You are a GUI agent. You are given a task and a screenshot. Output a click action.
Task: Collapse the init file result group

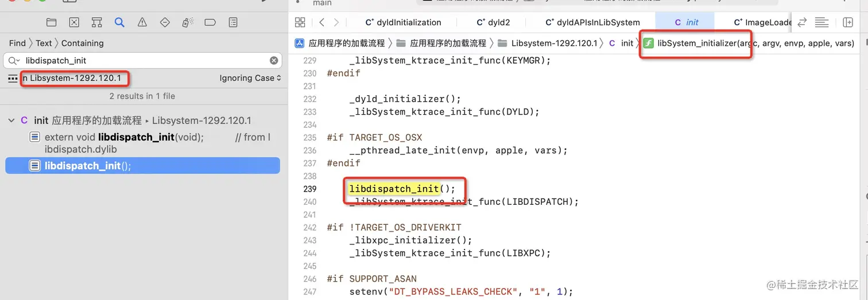(11, 120)
